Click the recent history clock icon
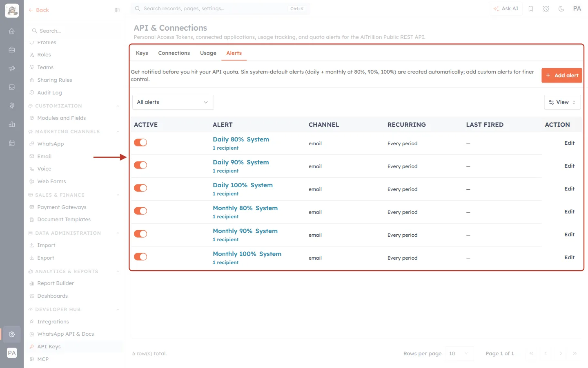Image resolution: width=588 pixels, height=368 pixels. [546, 9]
